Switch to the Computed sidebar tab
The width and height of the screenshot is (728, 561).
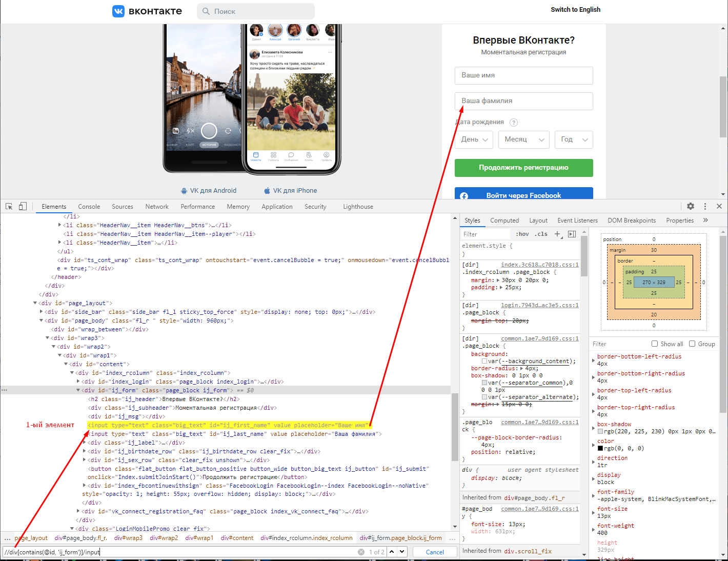504,221
